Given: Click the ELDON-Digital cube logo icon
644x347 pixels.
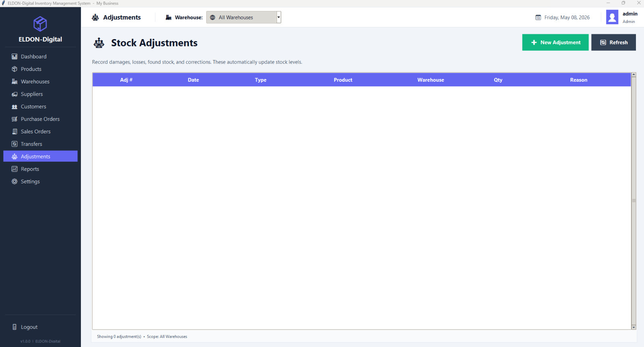Looking at the screenshot, I should coord(40,24).
